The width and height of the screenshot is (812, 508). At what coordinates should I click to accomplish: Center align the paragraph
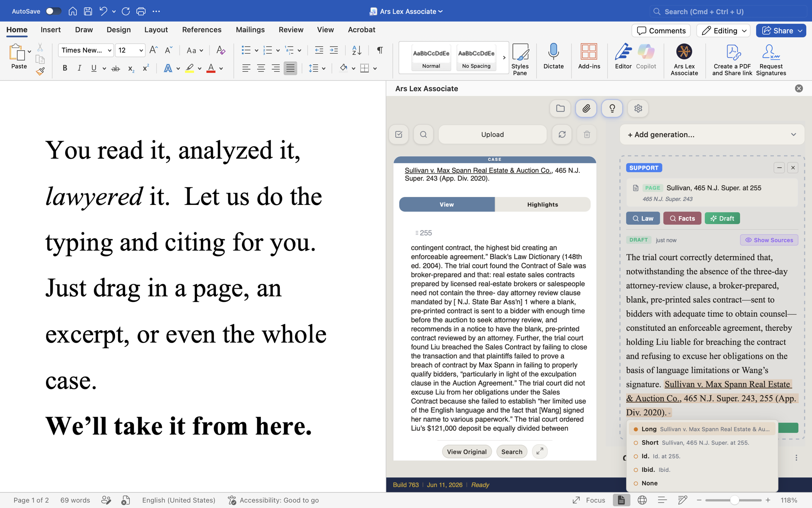[x=261, y=68]
